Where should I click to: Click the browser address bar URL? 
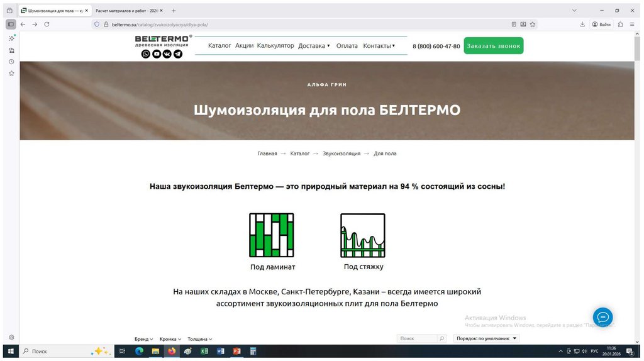point(160,25)
